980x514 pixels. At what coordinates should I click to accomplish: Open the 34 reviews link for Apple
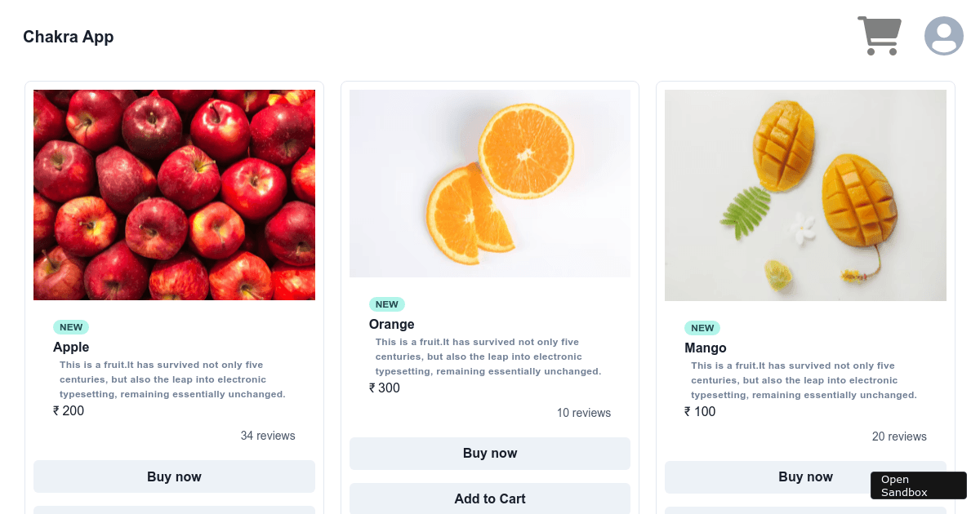(268, 436)
